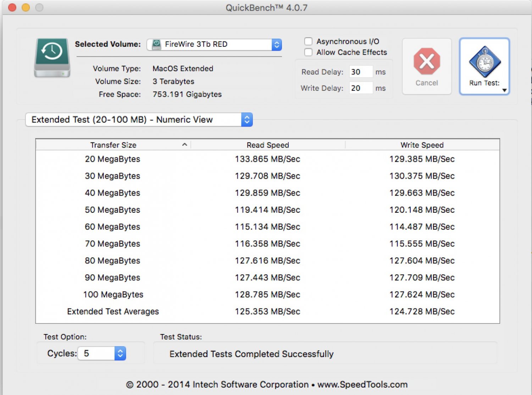Click Extended Tests Completed Successfully status
Image resolution: width=532 pixels, height=395 pixels.
point(251,354)
